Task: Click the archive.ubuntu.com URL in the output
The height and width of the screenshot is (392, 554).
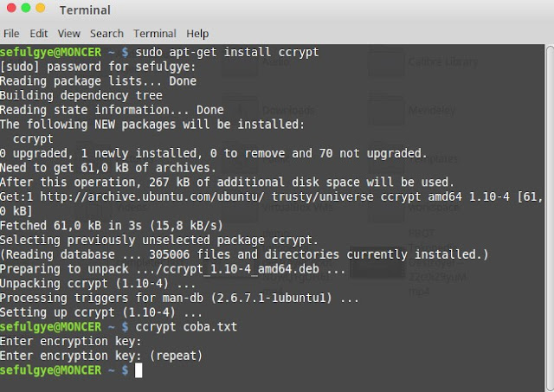Action: 152,196
